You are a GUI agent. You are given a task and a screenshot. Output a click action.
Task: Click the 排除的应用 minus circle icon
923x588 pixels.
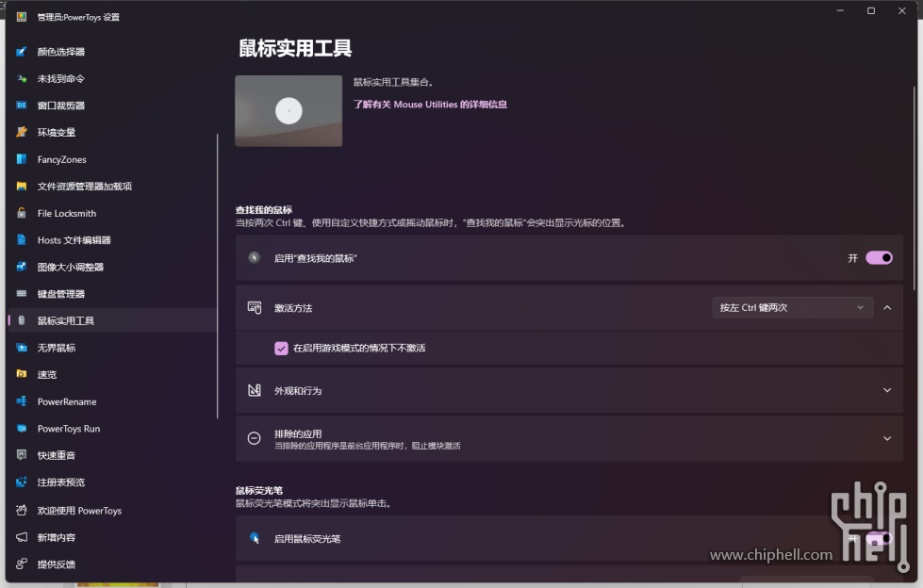click(255, 438)
